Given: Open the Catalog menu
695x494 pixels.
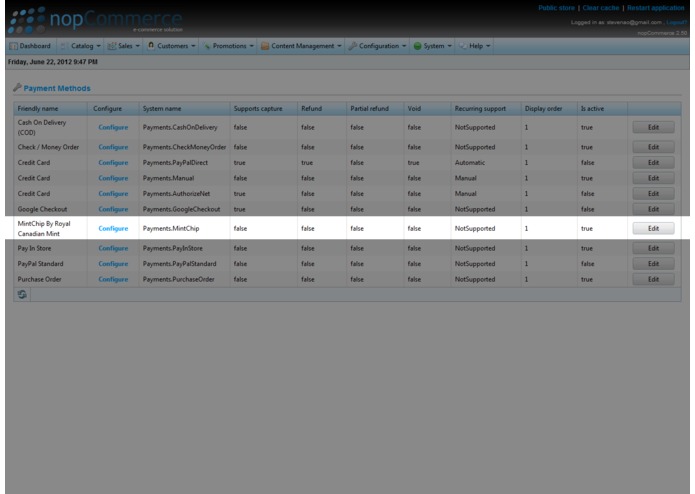Looking at the screenshot, I should click(x=82, y=46).
